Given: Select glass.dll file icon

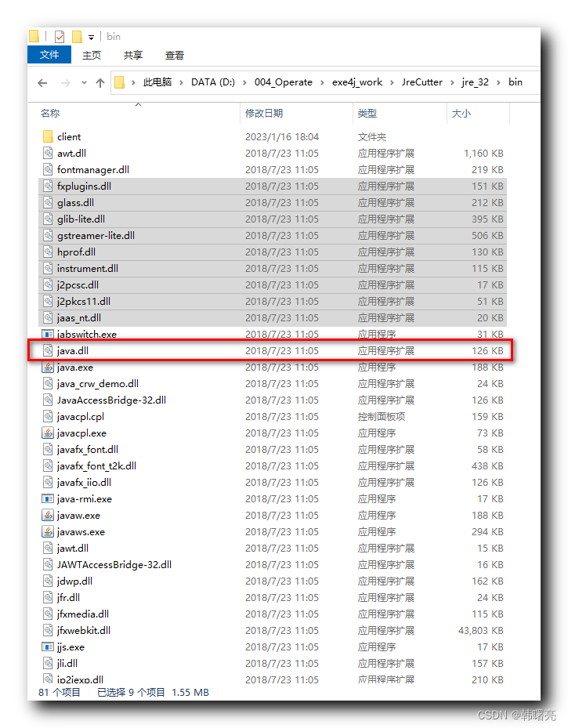Looking at the screenshot, I should (48, 202).
